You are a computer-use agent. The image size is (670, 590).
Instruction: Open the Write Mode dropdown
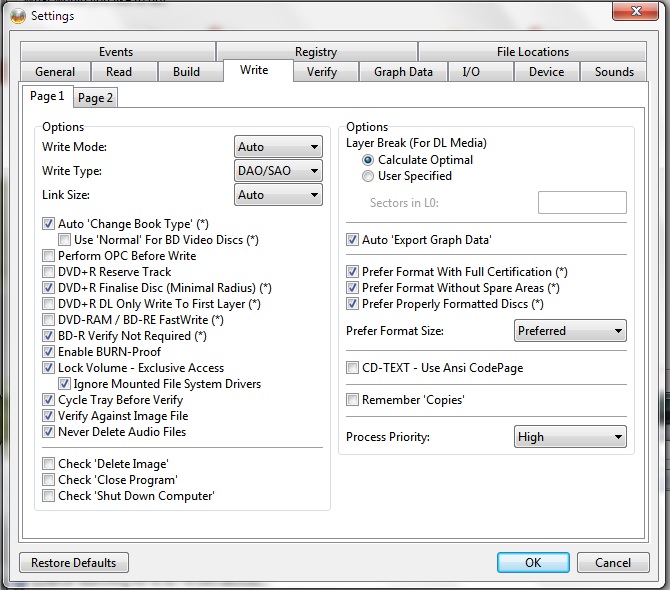[278, 147]
